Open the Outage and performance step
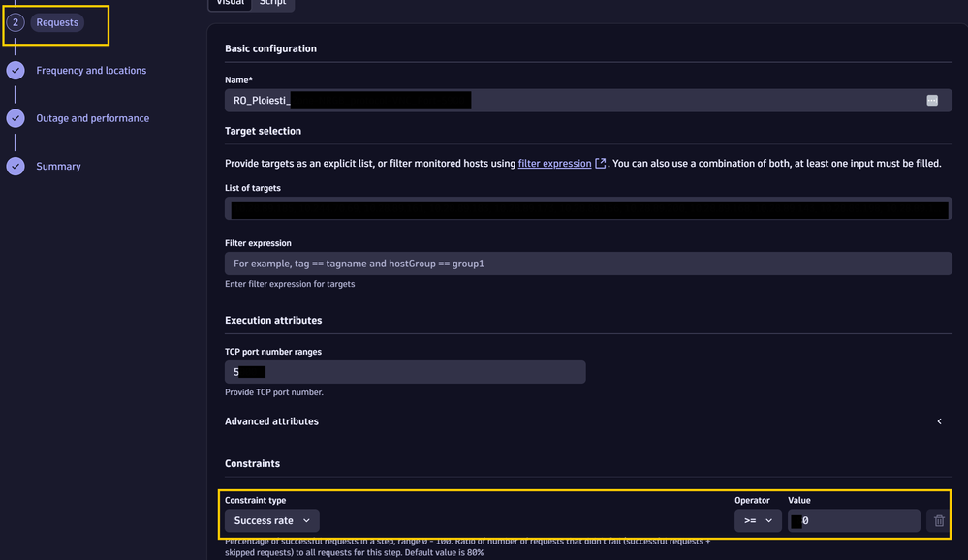 tap(93, 118)
